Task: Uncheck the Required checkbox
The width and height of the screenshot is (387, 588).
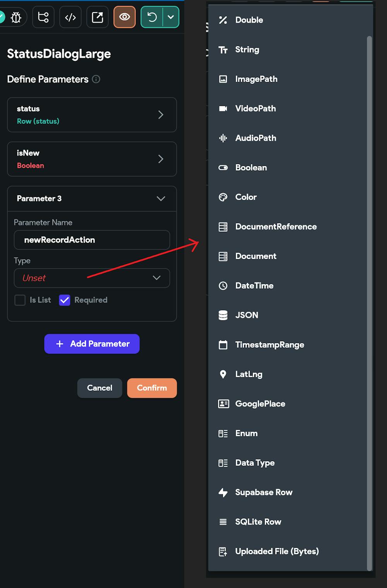Action: (x=65, y=300)
